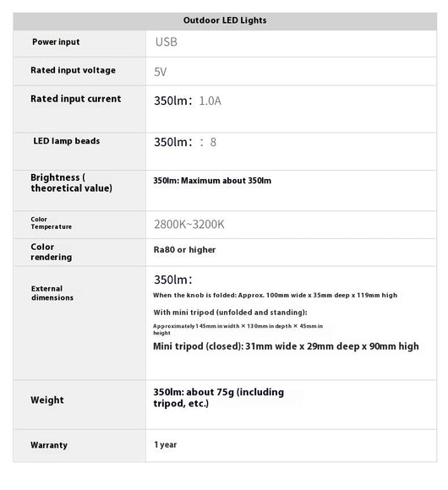Click the 5V voltage value
Image resolution: width=448 pixels, height=490 pixels.
click(160, 72)
